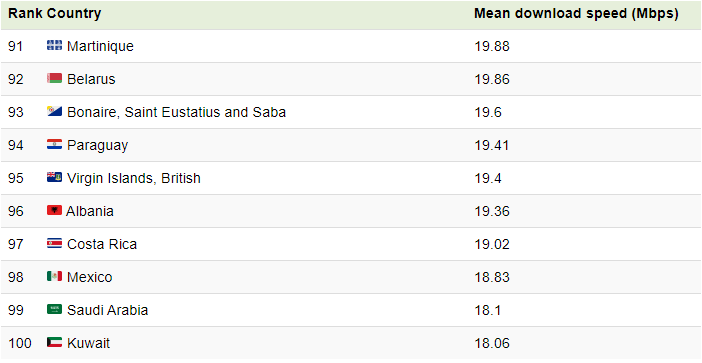
Task: Click the Martinique flag icon
Action: tap(54, 45)
